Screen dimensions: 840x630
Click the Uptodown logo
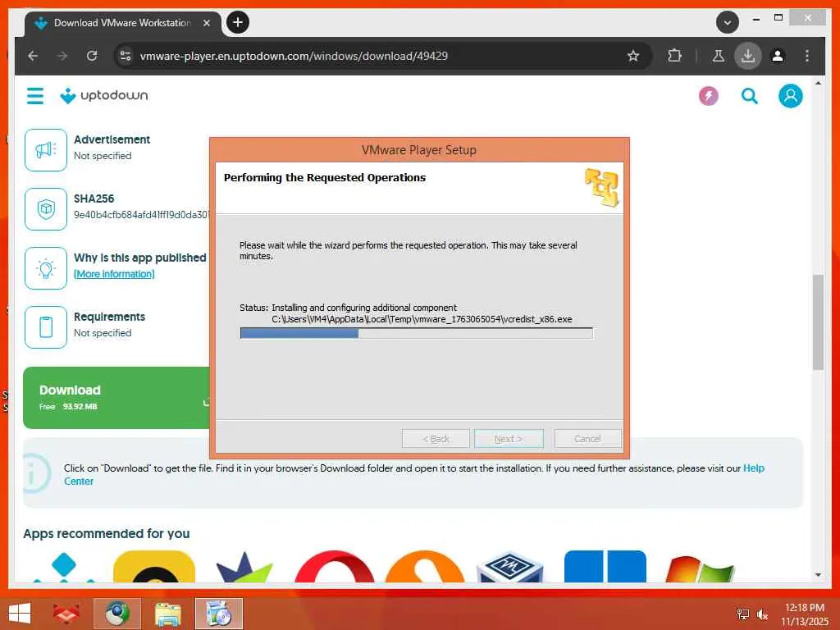coord(104,96)
